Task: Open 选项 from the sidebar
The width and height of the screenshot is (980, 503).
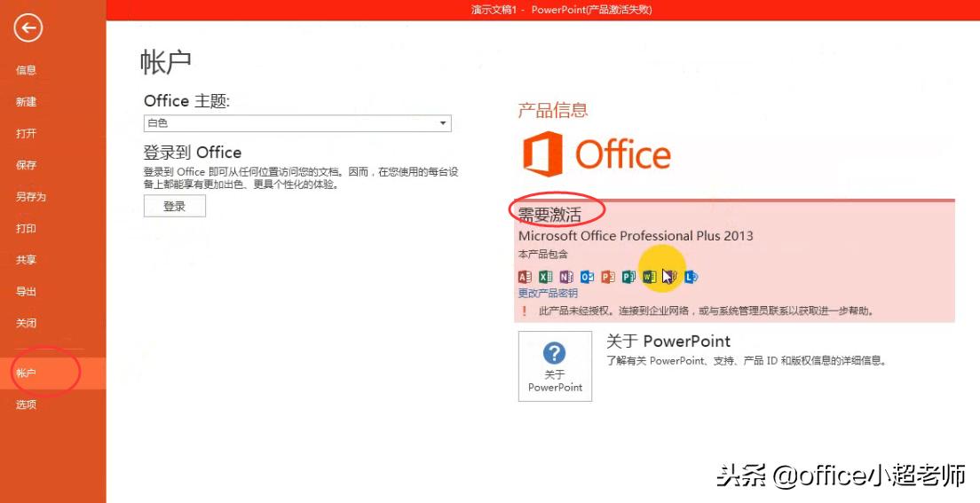Action: [27, 405]
